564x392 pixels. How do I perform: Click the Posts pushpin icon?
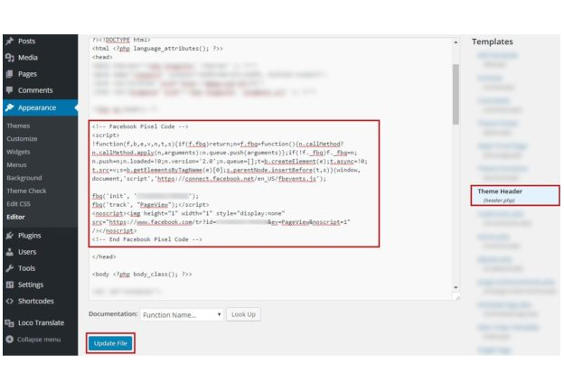10,41
